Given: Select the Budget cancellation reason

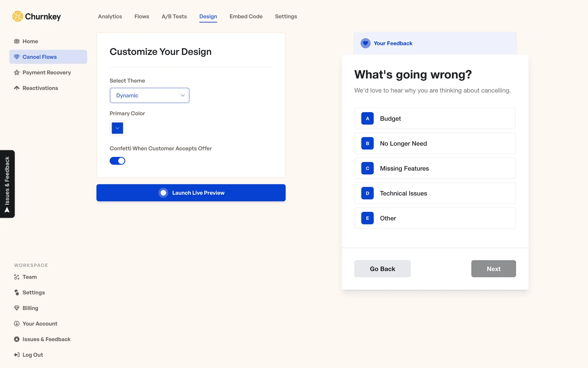Looking at the screenshot, I should tap(435, 118).
